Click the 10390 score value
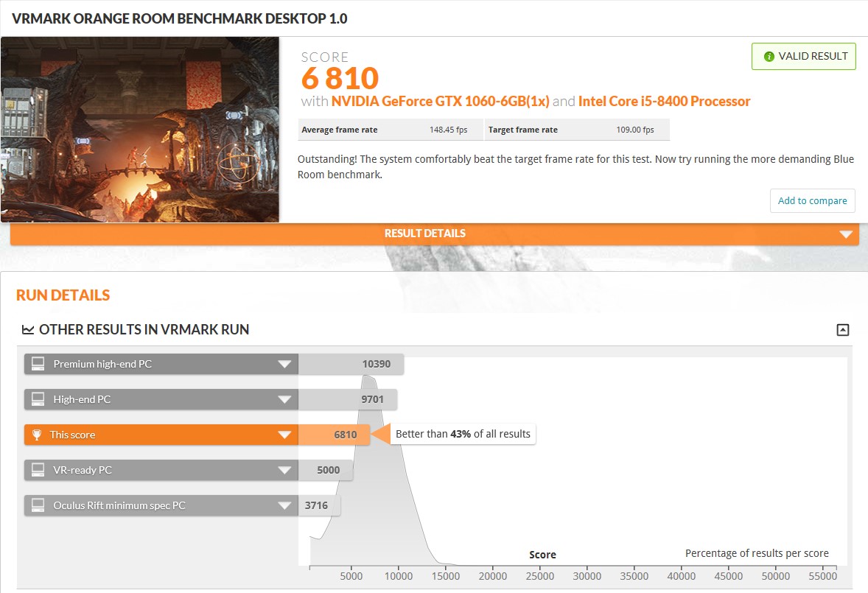Screen dimensions: 868x593 click(x=377, y=364)
